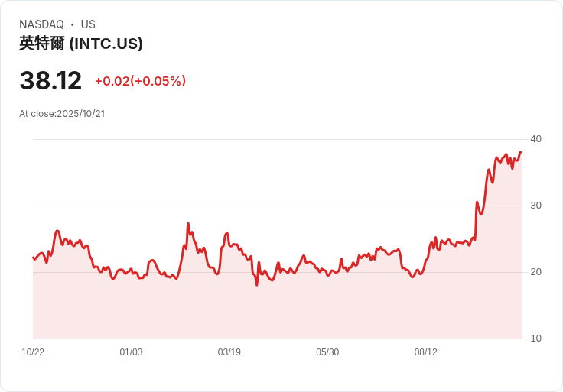Open the 英特爾 (INTC.US) stock title

81,44
